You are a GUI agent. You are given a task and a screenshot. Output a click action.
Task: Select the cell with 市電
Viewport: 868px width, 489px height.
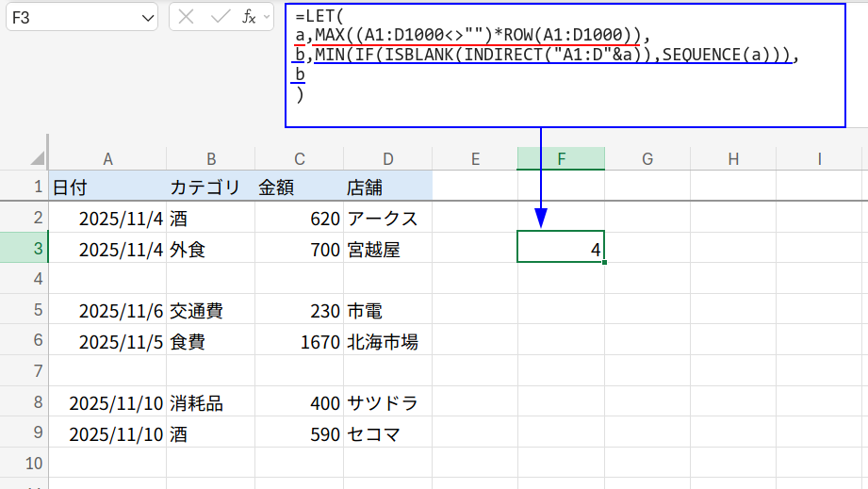coord(388,310)
